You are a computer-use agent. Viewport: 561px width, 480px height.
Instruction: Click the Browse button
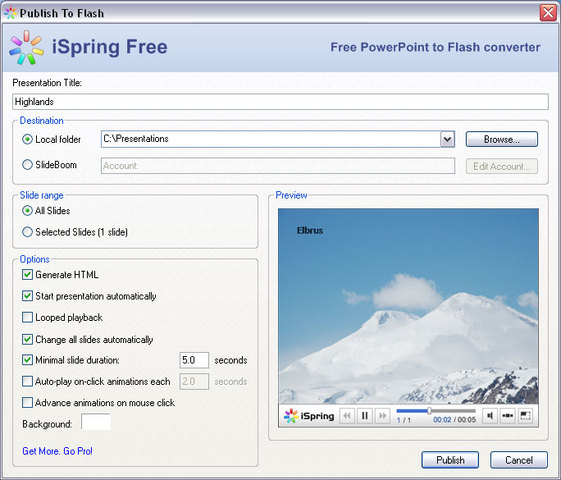(502, 139)
